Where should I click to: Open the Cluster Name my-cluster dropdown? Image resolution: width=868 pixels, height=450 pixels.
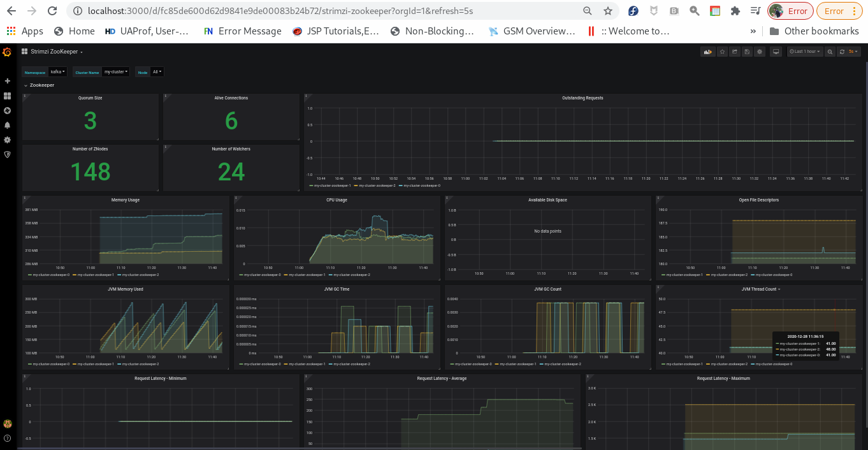(x=115, y=72)
